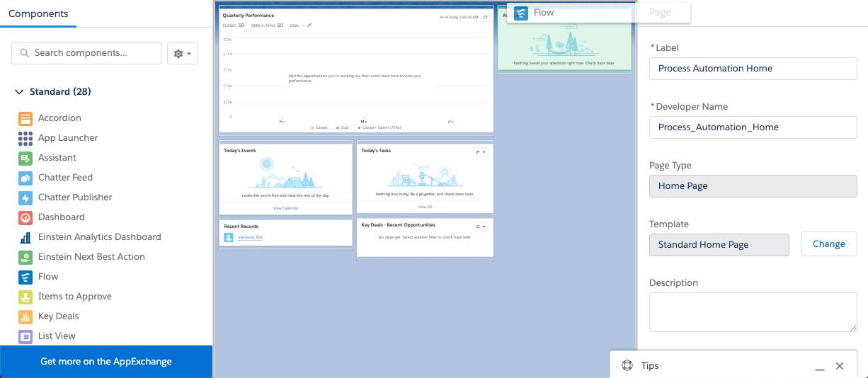Click the Description text area
This screenshot has height=378, width=868.
click(753, 312)
